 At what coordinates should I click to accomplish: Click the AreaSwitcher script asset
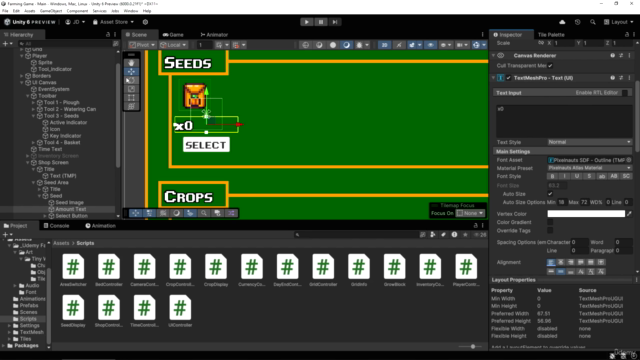tap(73, 270)
